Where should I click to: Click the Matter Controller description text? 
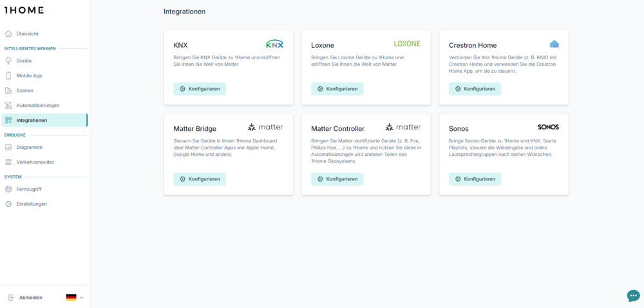pos(365,151)
